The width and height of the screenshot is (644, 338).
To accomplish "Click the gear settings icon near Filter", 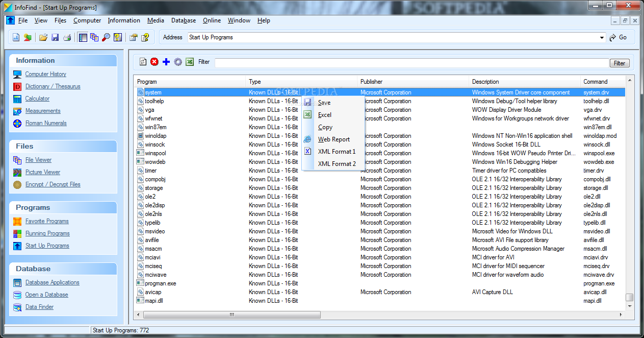I will pyautogui.click(x=178, y=62).
